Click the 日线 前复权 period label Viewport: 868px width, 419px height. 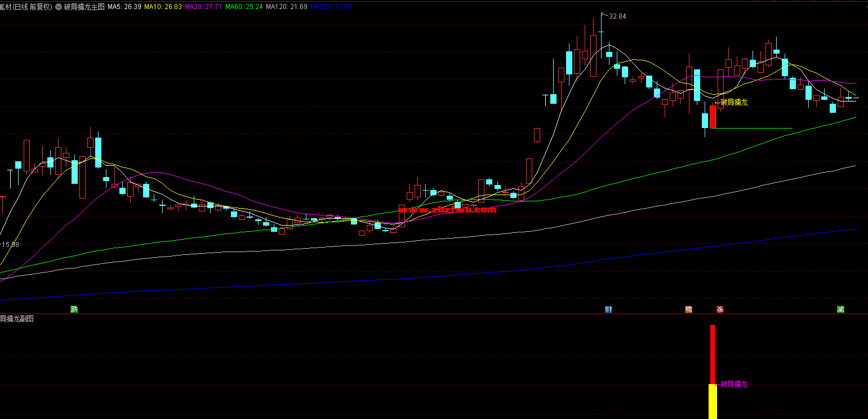pos(35,7)
